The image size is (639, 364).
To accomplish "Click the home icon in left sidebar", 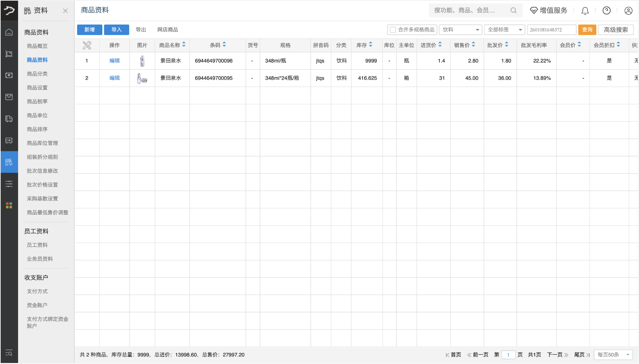I will [x=9, y=32].
